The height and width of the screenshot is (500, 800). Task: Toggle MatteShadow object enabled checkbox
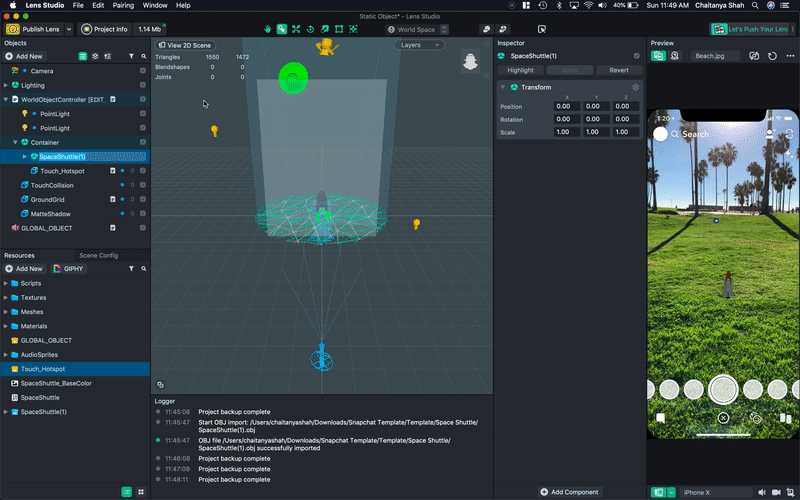click(x=143, y=214)
